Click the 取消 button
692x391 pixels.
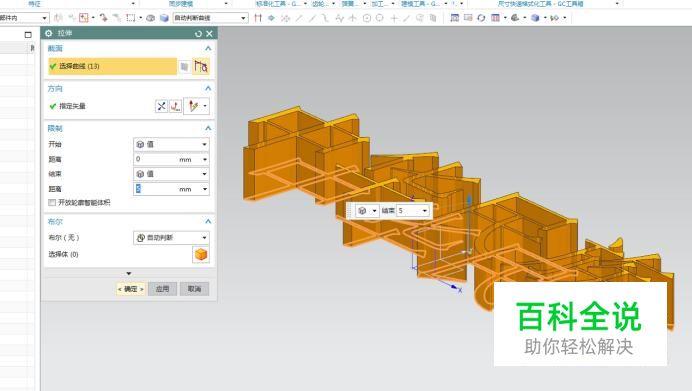(x=194, y=289)
